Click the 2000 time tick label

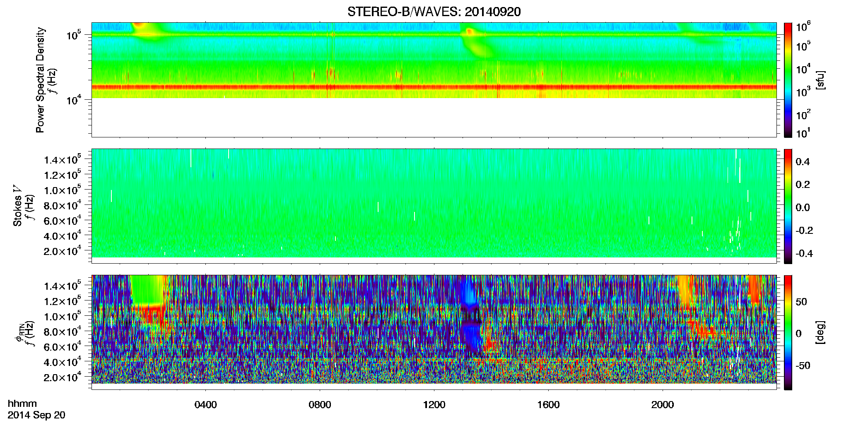point(663,405)
